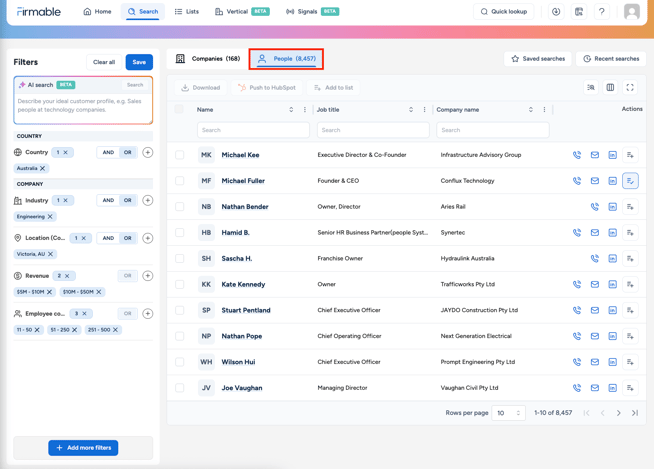This screenshot has height=469, width=654.
Task: Sort by the Name column arrows
Action: (x=291, y=110)
